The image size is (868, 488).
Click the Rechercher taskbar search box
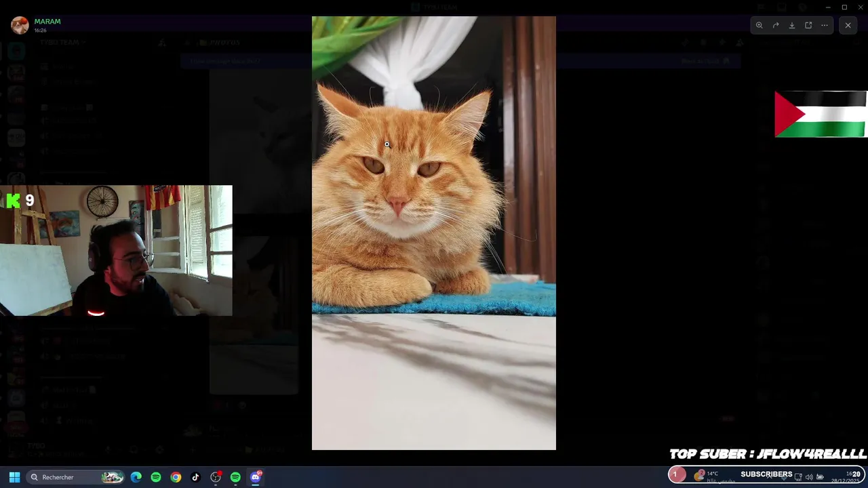76,477
